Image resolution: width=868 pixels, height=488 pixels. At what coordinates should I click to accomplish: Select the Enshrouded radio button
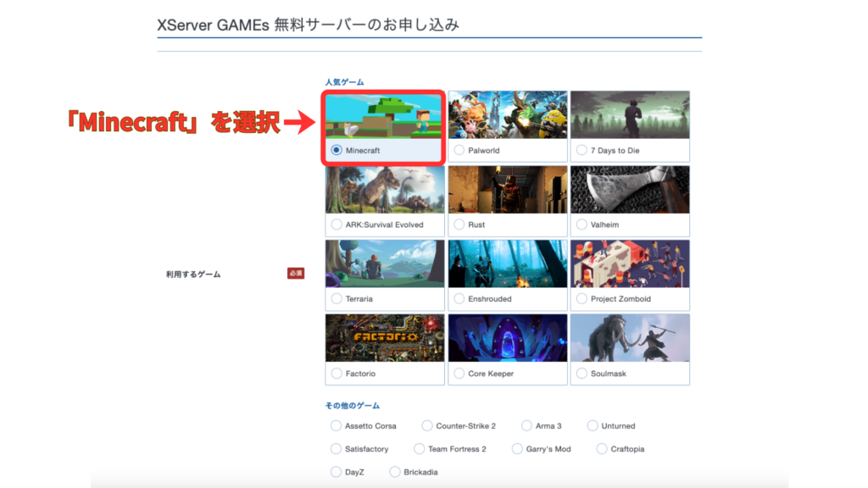click(x=459, y=299)
